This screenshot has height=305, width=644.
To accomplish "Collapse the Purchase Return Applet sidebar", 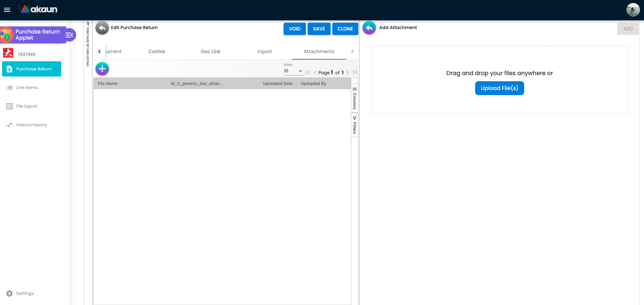I will (x=70, y=35).
